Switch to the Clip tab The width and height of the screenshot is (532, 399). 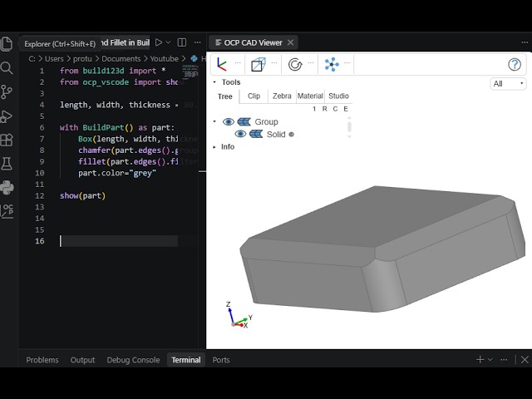(x=254, y=96)
